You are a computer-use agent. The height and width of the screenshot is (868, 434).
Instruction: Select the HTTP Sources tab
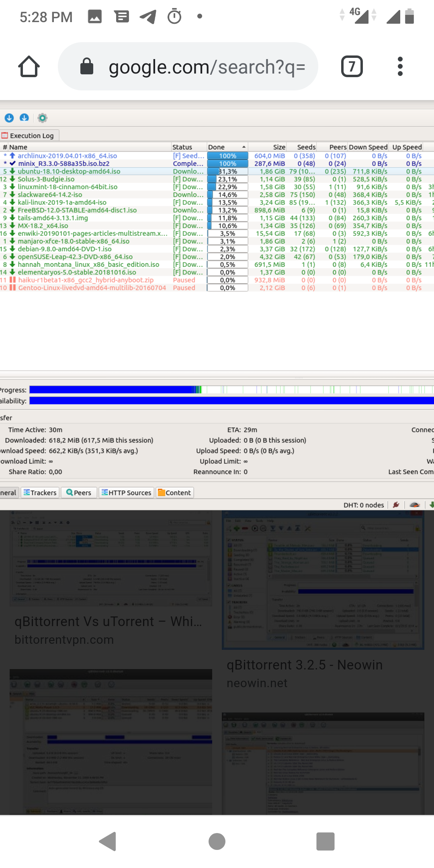coord(127,493)
